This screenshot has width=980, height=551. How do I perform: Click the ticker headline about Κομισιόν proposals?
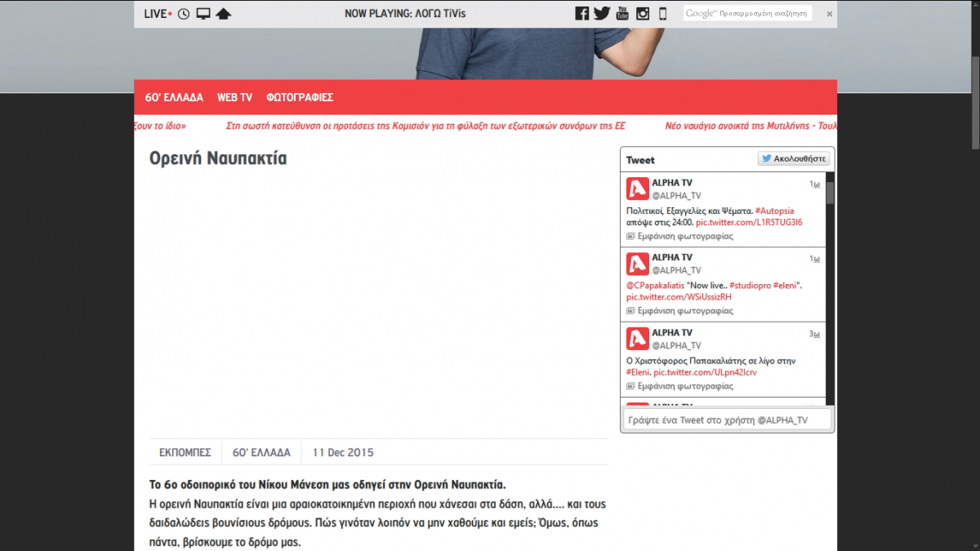tap(425, 127)
